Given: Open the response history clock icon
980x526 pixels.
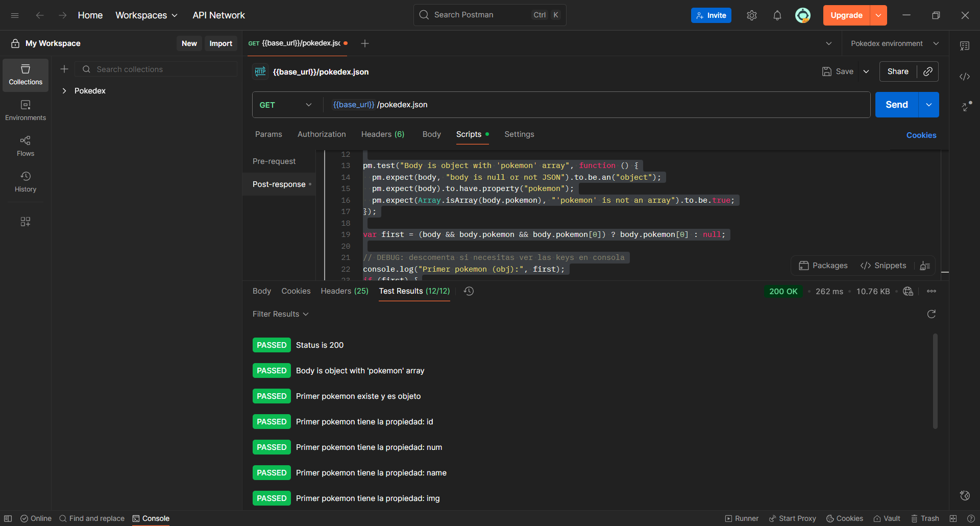Looking at the screenshot, I should coord(469,291).
